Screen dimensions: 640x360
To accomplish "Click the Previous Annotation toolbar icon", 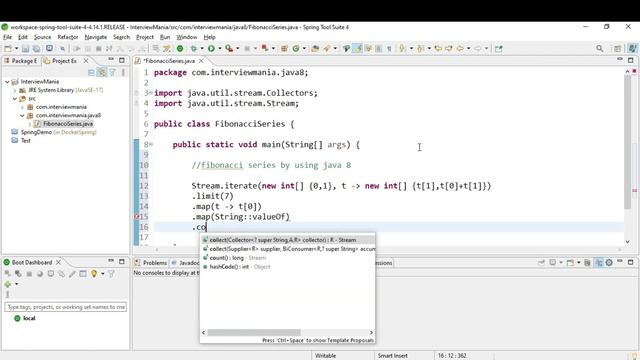I will [421, 49].
